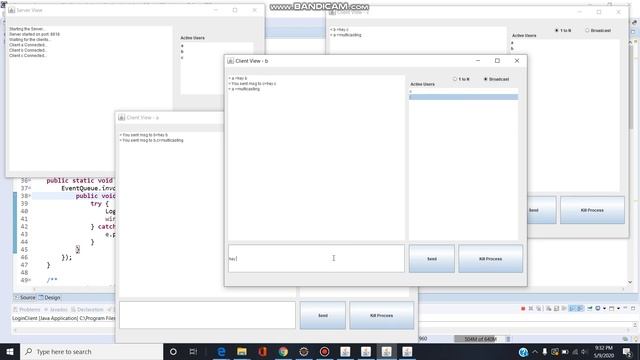Click Send in Client View b

(x=431, y=259)
